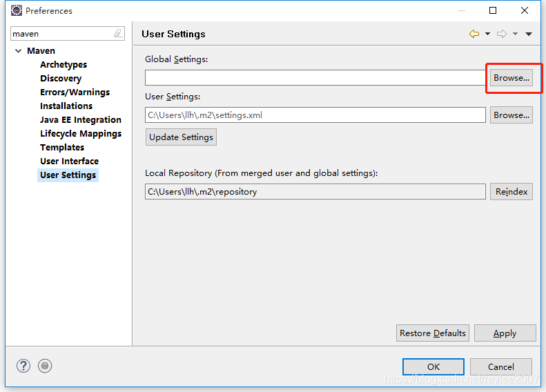Screen dimensions: 546x392
Task: Browse for the User Settings file
Action: coord(511,115)
